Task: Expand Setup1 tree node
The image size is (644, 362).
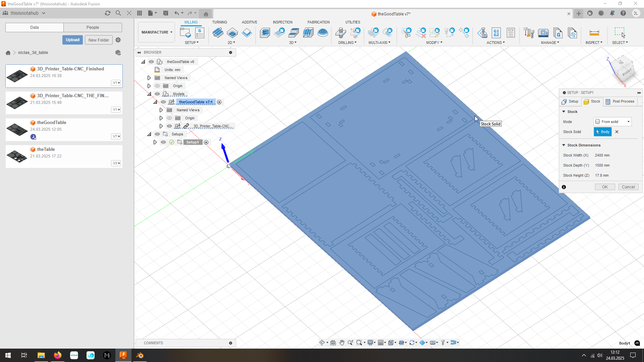Action: (x=155, y=142)
